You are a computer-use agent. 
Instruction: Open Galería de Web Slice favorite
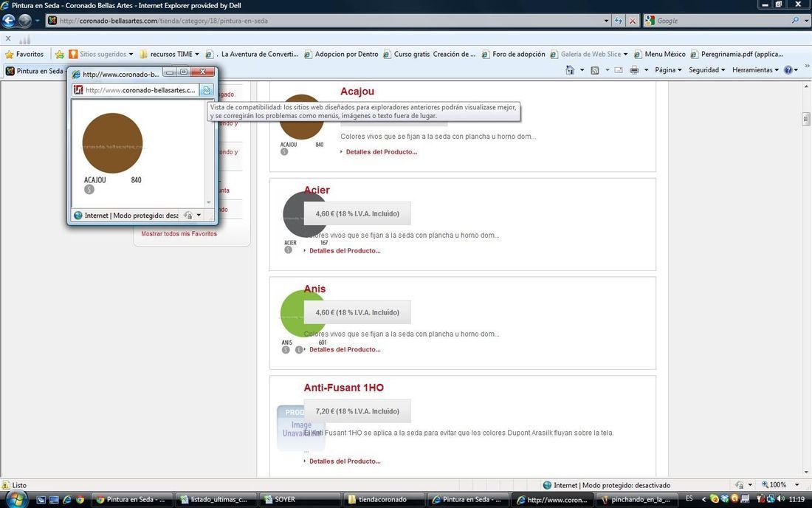589,54
